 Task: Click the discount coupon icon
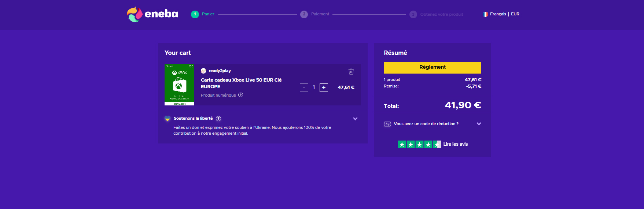(387, 124)
